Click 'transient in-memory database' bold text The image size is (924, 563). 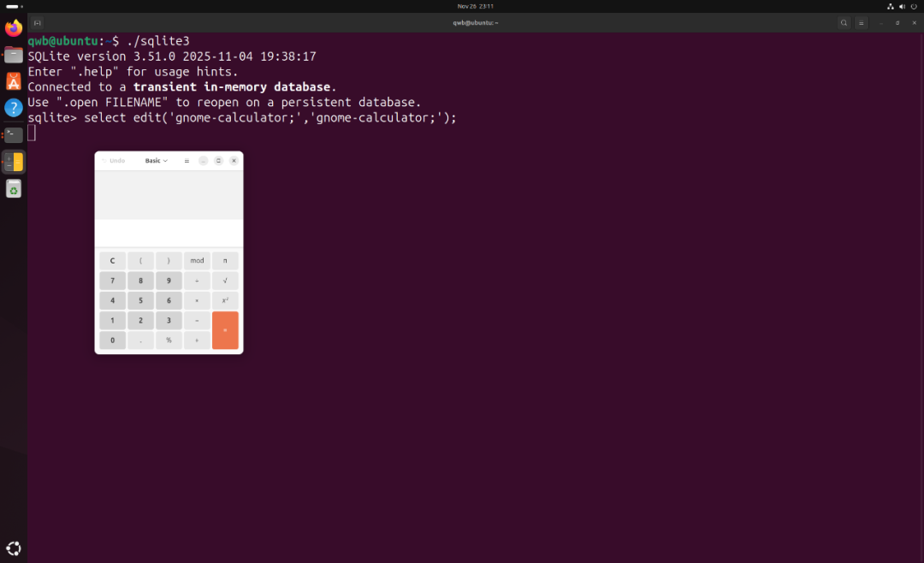coord(232,87)
